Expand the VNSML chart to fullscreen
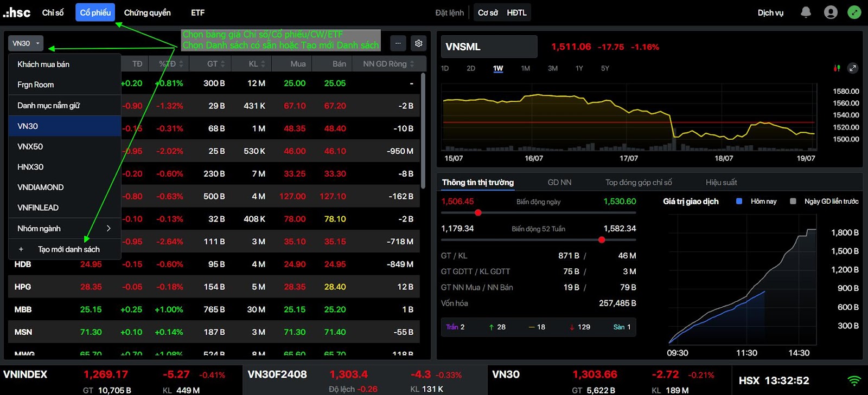868x395 pixels. 853,68
